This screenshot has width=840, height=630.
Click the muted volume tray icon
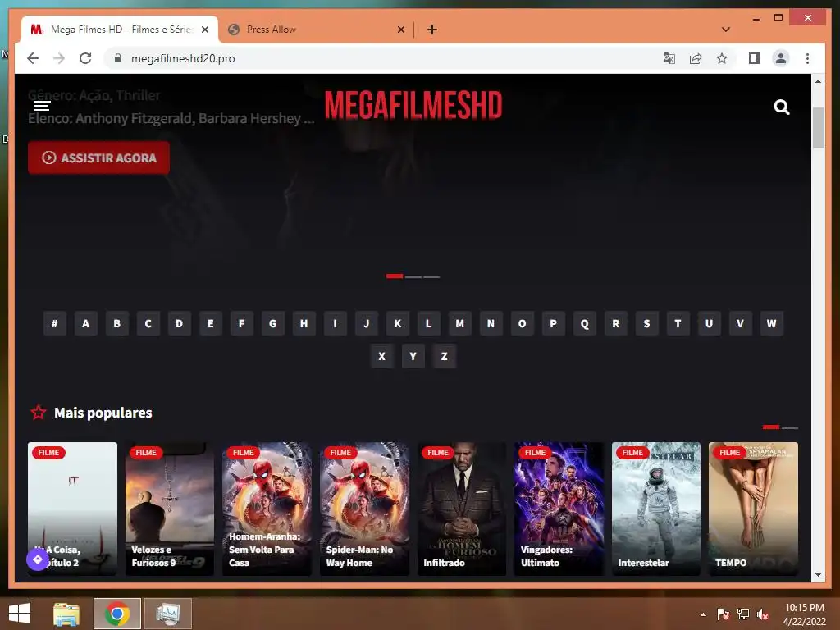point(763,614)
